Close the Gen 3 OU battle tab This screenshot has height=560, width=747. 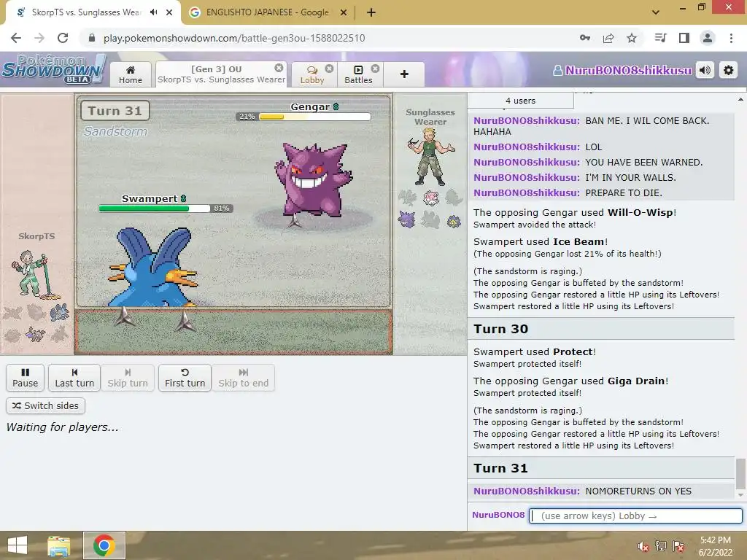(x=279, y=68)
